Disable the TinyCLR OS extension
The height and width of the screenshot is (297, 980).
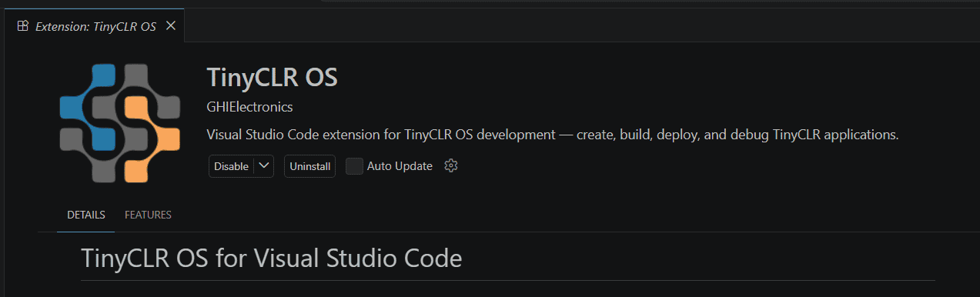pos(231,166)
